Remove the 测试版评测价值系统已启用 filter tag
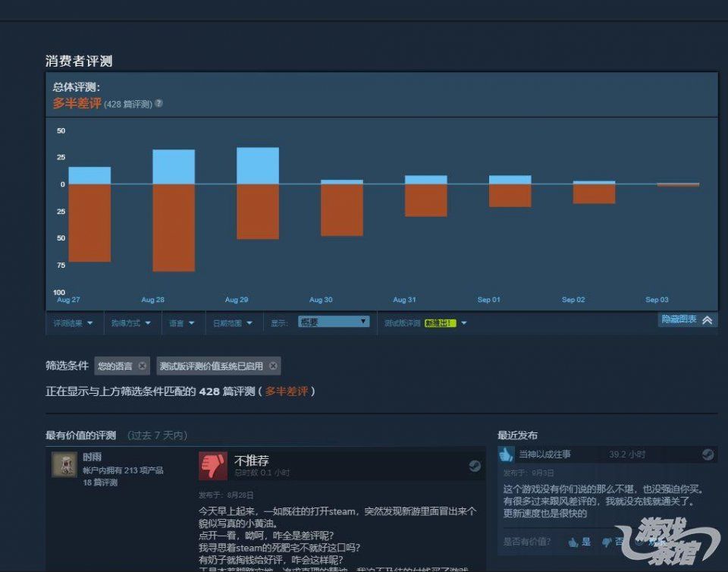Screen dimensions: 728x572 click(x=274, y=366)
